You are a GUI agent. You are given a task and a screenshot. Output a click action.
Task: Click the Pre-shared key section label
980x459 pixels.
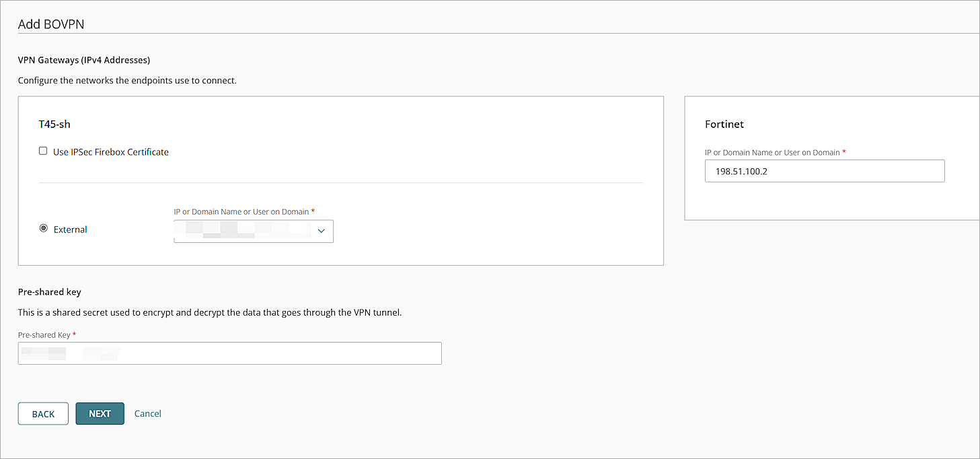50,292
